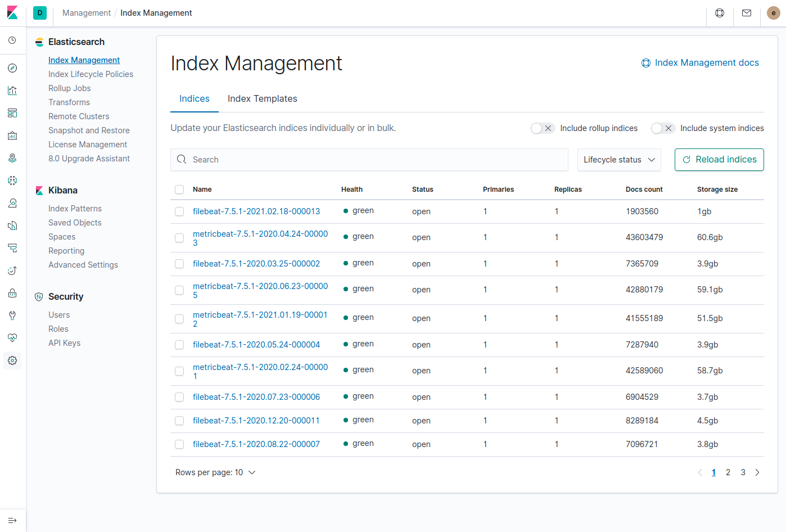Open Rollup Jobs in sidebar
The width and height of the screenshot is (786, 532).
tap(70, 88)
